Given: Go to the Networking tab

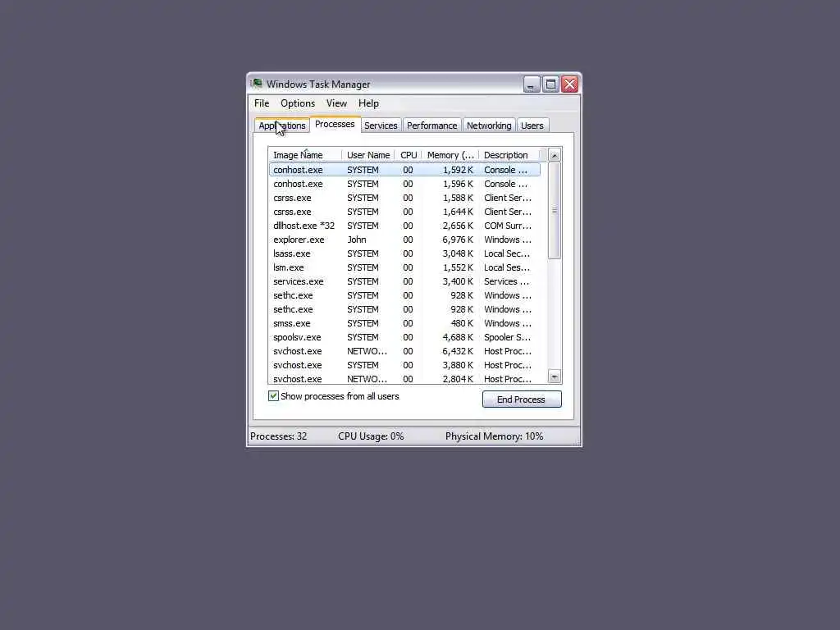Looking at the screenshot, I should pyautogui.click(x=489, y=126).
